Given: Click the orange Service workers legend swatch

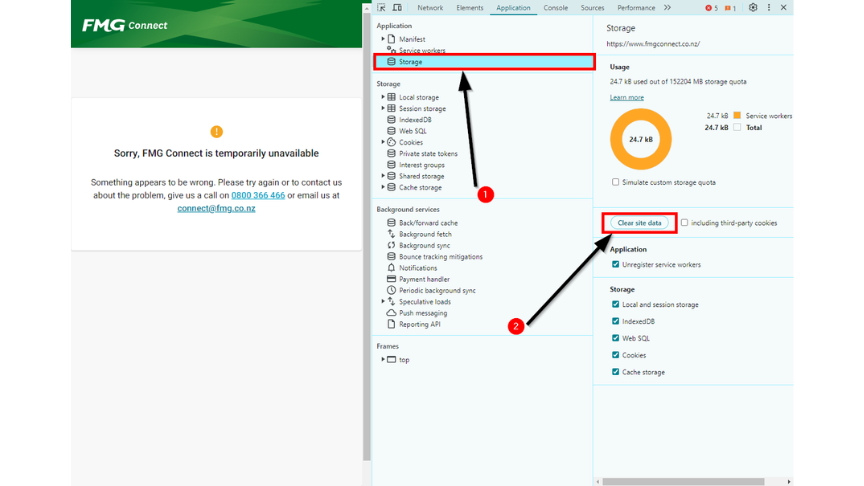Looking at the screenshot, I should [x=737, y=116].
